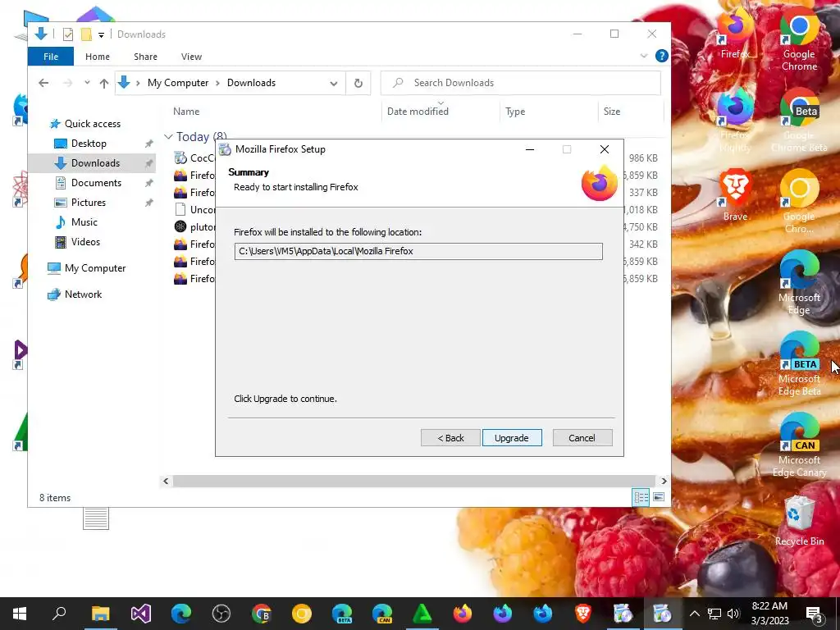Viewport: 840px width, 630px height.
Task: Open the View ribbon tab
Action: (191, 57)
